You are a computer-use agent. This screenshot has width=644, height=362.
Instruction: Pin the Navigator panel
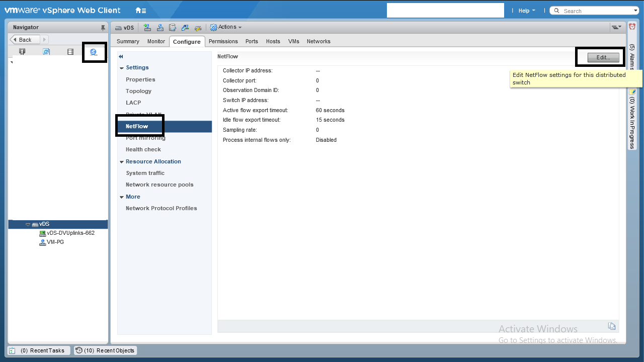click(x=103, y=28)
